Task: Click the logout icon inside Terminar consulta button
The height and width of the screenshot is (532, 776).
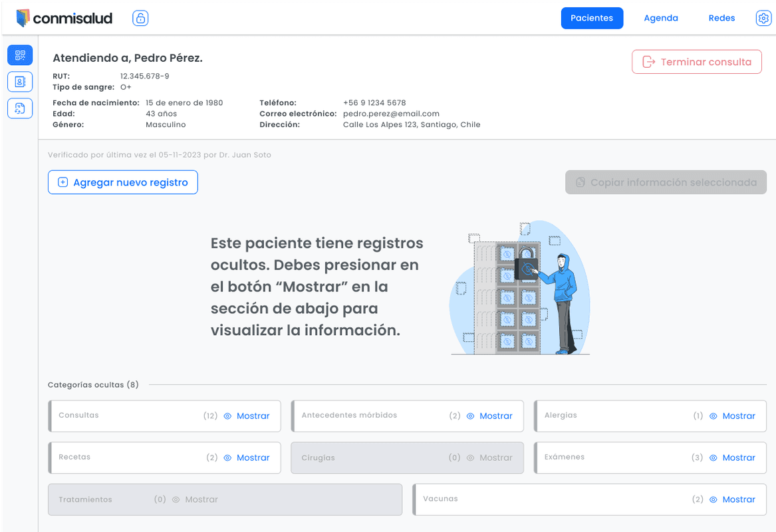Action: click(648, 61)
